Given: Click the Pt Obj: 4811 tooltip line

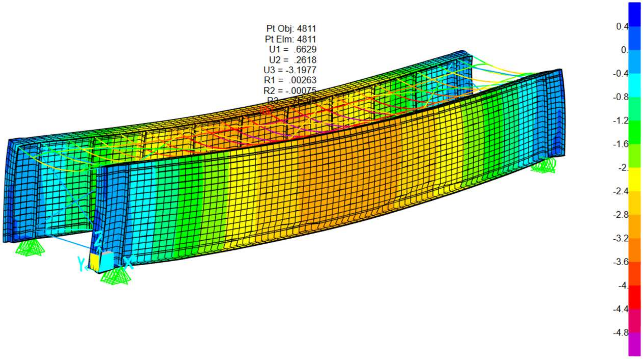Looking at the screenshot, I should click(291, 29).
